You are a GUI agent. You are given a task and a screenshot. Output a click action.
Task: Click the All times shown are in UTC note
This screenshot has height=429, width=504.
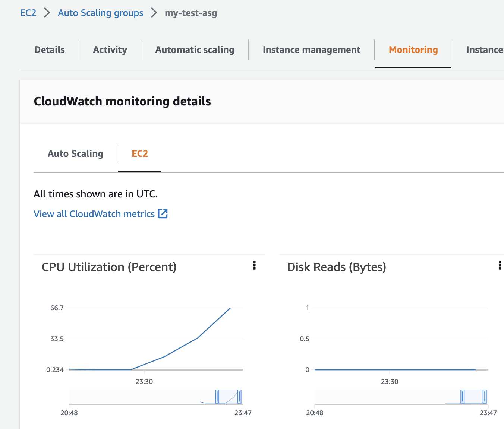(x=96, y=194)
